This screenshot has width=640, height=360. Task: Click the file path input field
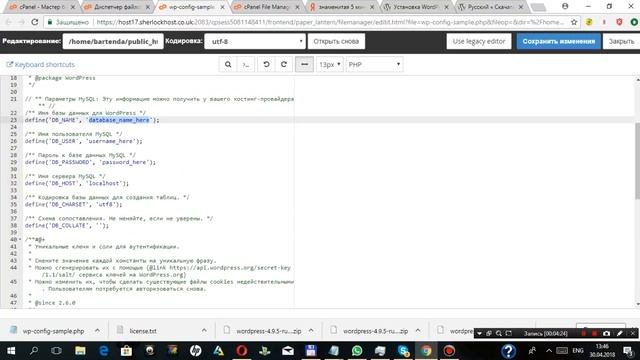[113, 41]
